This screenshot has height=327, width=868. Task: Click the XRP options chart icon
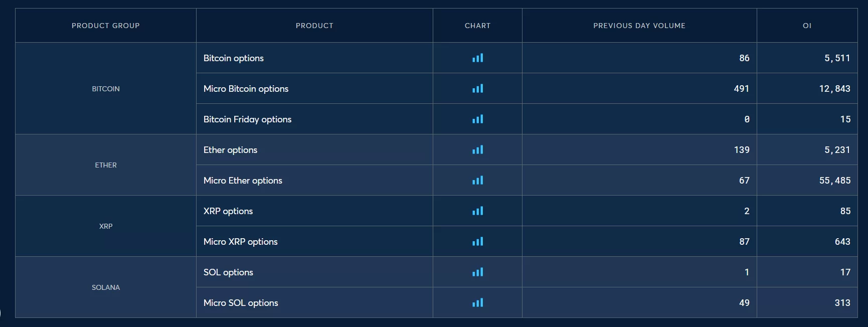[477, 211]
